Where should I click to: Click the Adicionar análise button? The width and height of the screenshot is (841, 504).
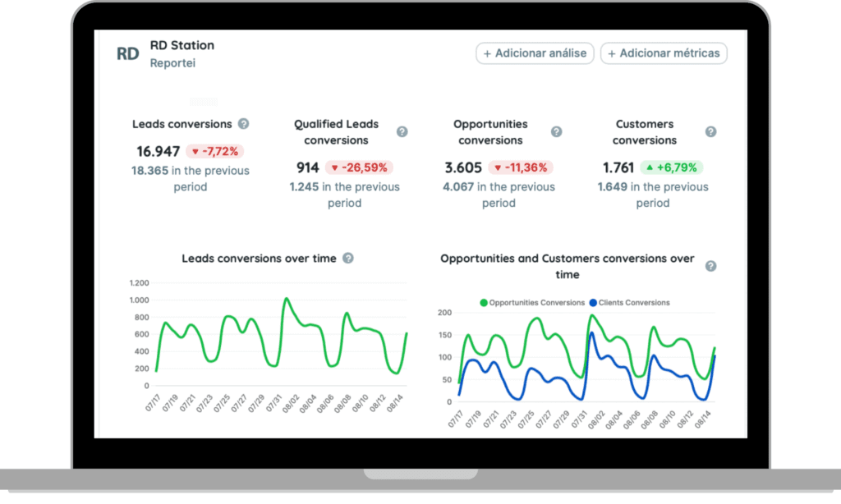[535, 53]
